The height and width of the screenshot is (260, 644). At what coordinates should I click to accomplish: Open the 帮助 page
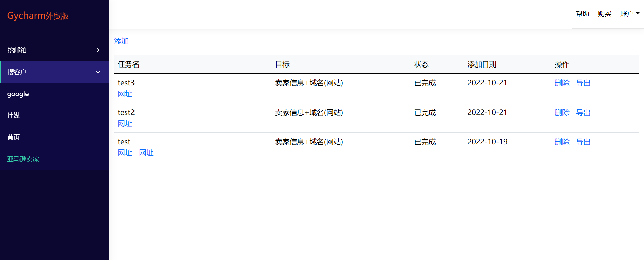(582, 14)
